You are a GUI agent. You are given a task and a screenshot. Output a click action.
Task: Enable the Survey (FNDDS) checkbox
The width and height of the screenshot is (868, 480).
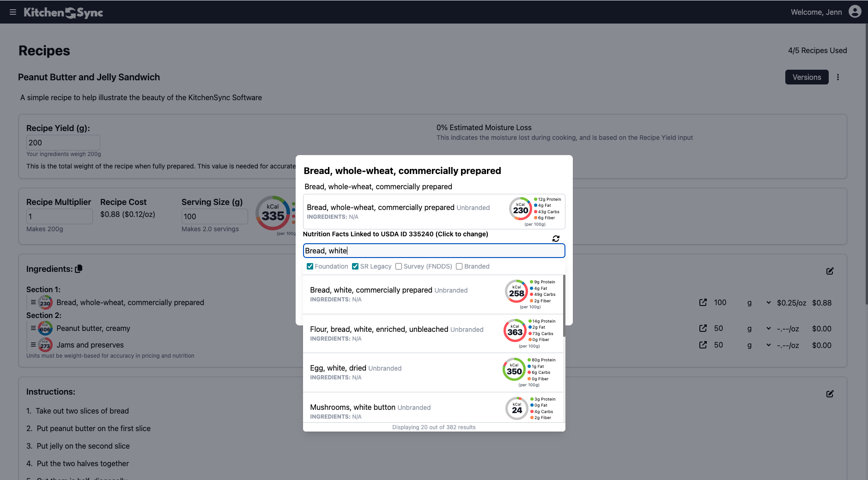tap(399, 266)
